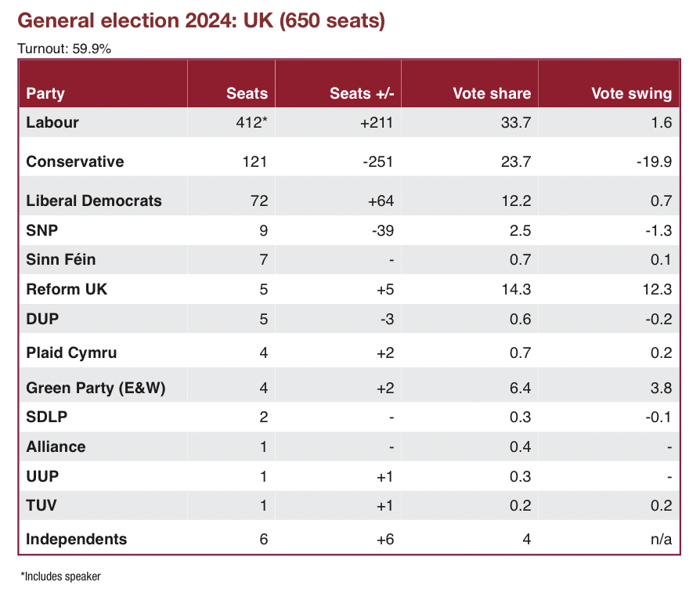Screen dimensions: 700x589
Task: Click the 'General election 2024: UK' title
Action: pos(201,21)
